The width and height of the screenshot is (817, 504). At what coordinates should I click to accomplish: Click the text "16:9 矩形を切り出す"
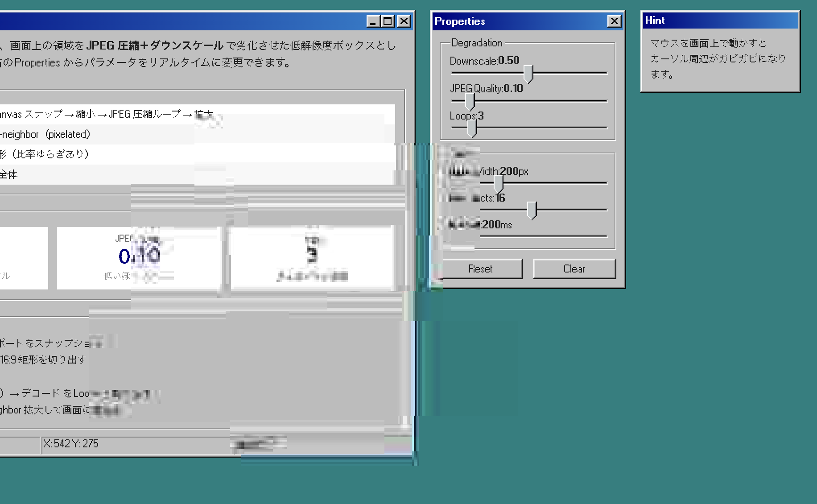[43, 359]
